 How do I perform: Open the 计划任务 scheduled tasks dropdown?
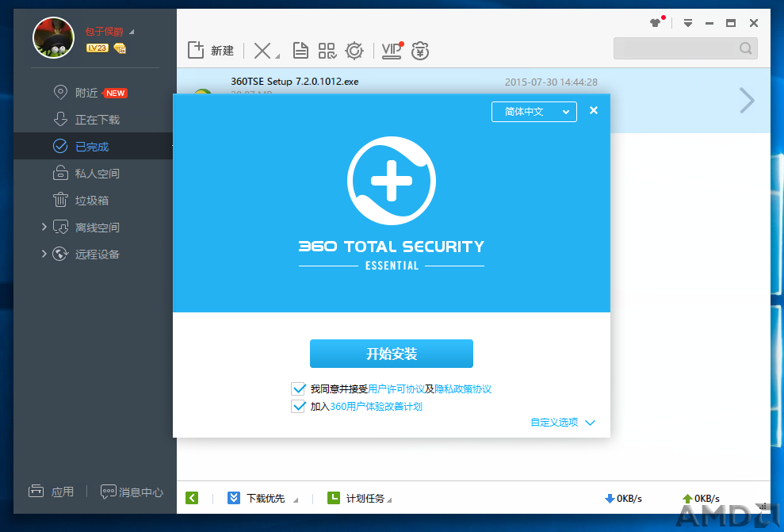[x=360, y=498]
